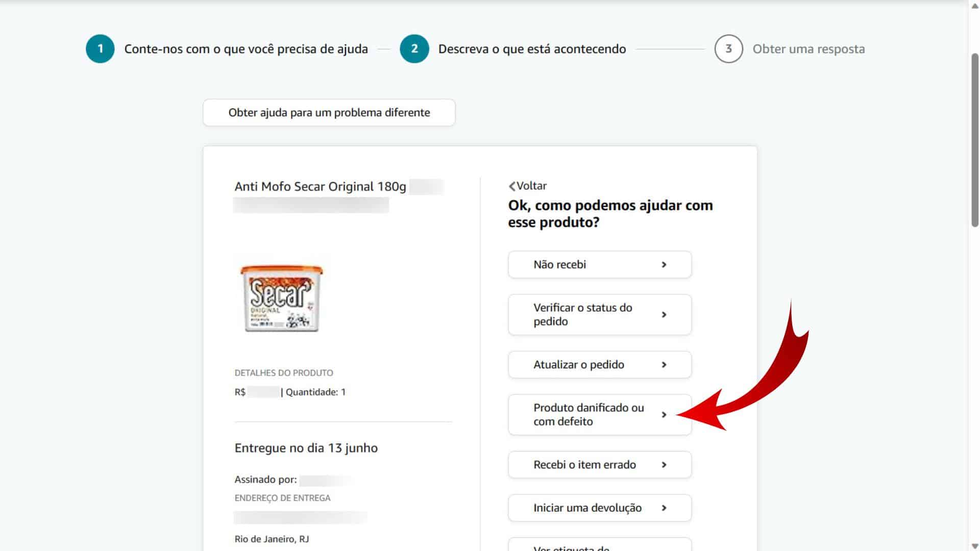Select 'Recebi o item errado' option
This screenshot has height=551, width=980.
[600, 464]
